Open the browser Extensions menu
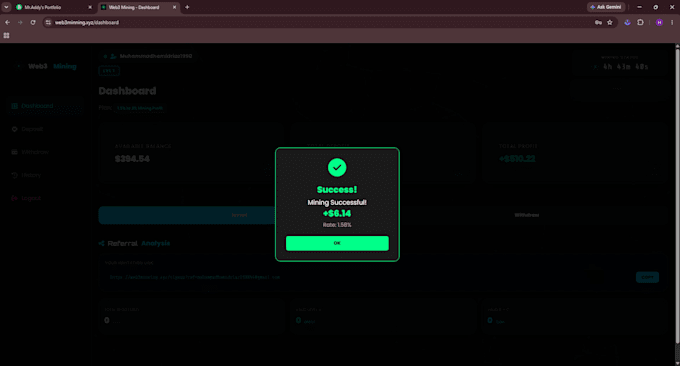The height and width of the screenshot is (366, 680). 640,23
